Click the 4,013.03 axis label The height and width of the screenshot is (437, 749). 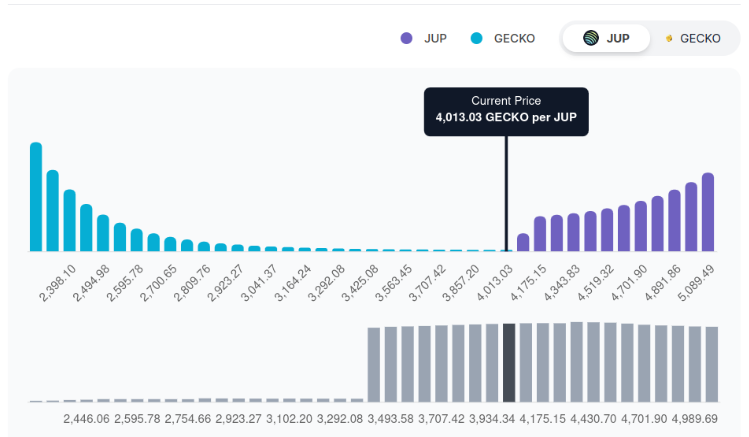(x=494, y=283)
